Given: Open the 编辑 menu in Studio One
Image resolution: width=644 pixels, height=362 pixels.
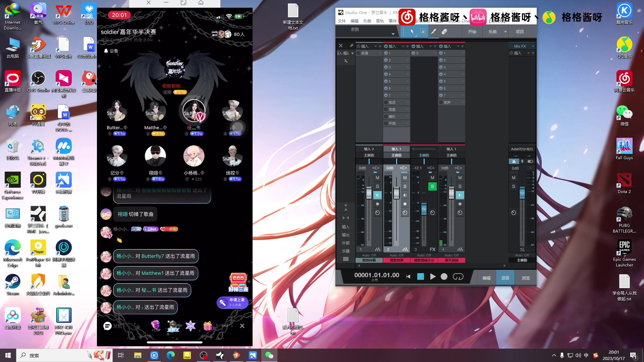Looking at the screenshot, I should pos(355,21).
